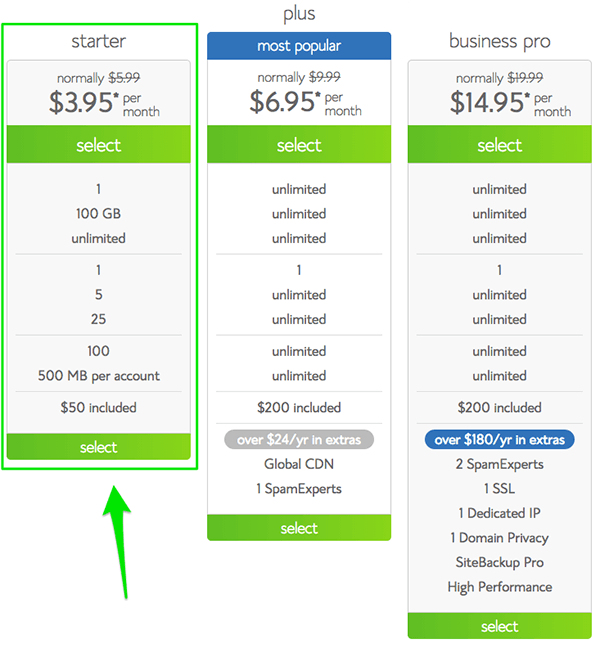The height and width of the screenshot is (648, 600).
Task: Click the 'over $24/yr in extras' badge
Action: 299,439
